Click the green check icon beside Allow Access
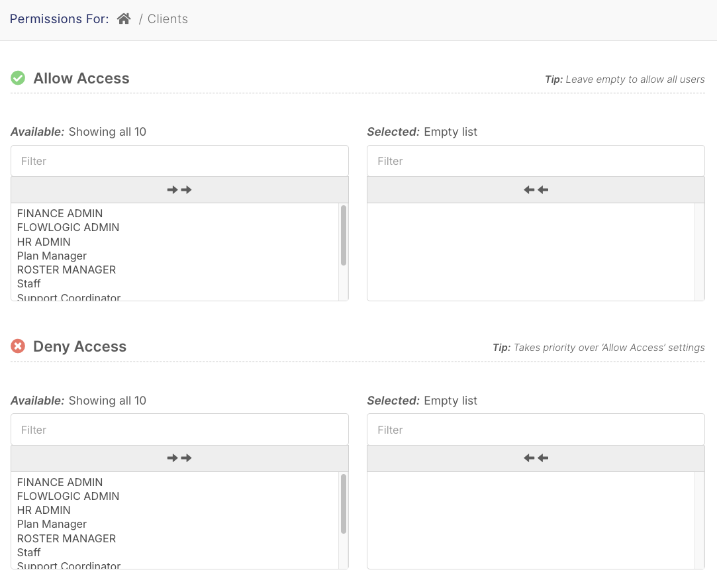Image resolution: width=717 pixels, height=588 pixels. coord(18,78)
